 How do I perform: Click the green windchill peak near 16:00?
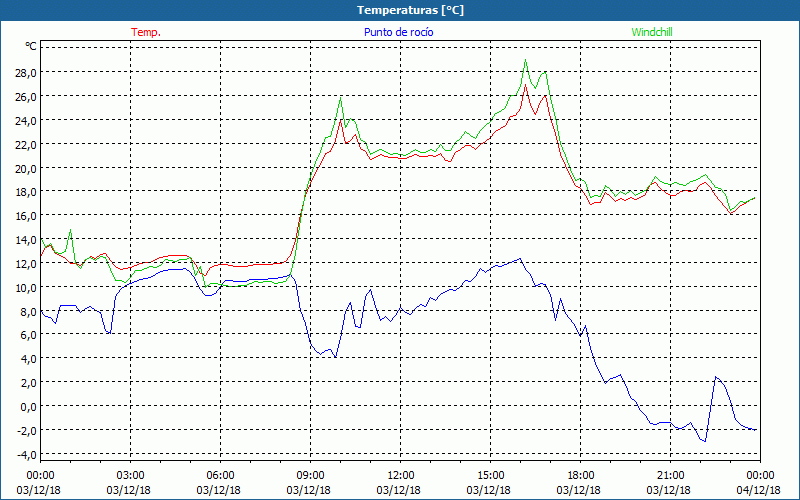click(x=525, y=60)
